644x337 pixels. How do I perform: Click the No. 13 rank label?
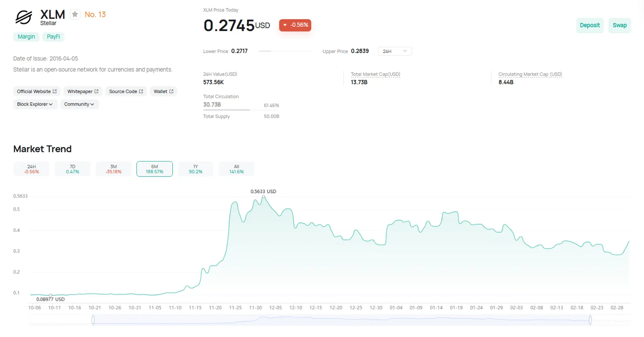tap(95, 14)
